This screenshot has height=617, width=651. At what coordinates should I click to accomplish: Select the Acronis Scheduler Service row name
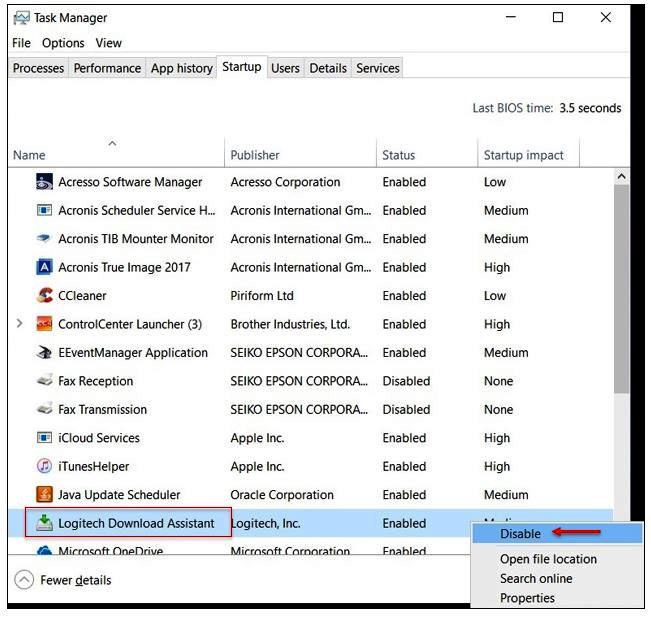(137, 211)
